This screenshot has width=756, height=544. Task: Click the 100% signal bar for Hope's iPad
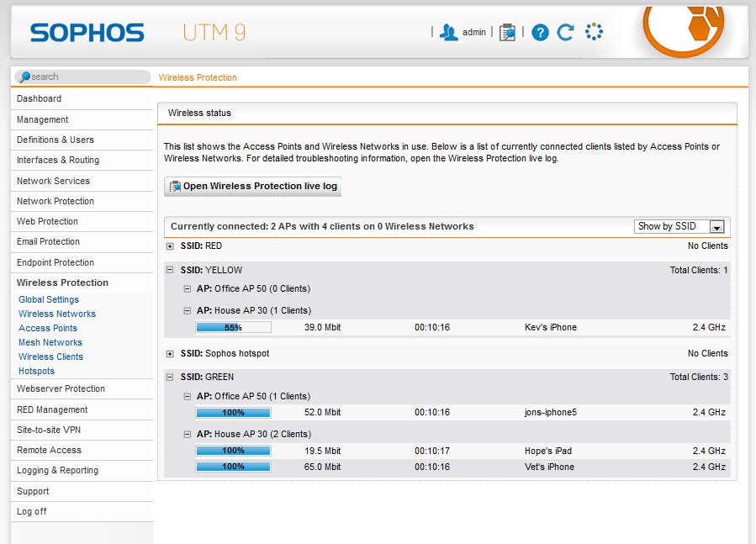[x=233, y=451]
